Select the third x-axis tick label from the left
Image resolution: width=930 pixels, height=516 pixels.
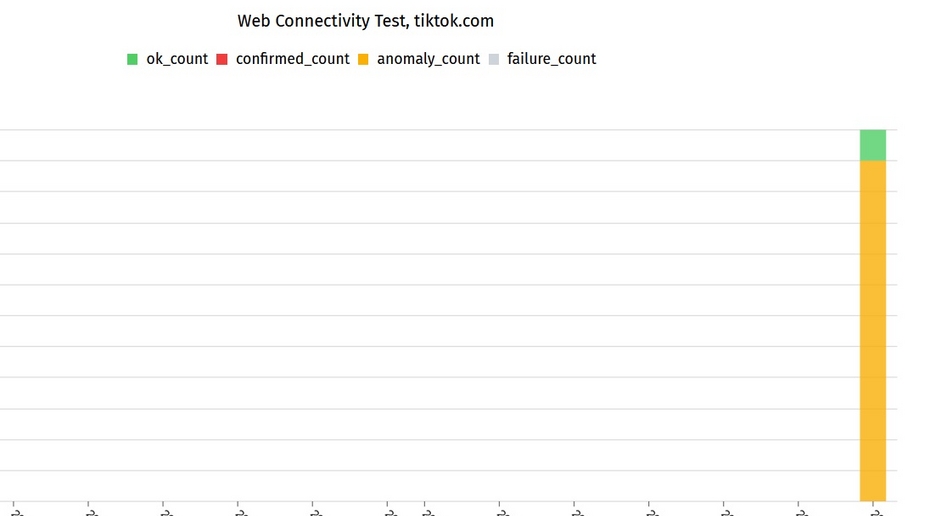167,512
